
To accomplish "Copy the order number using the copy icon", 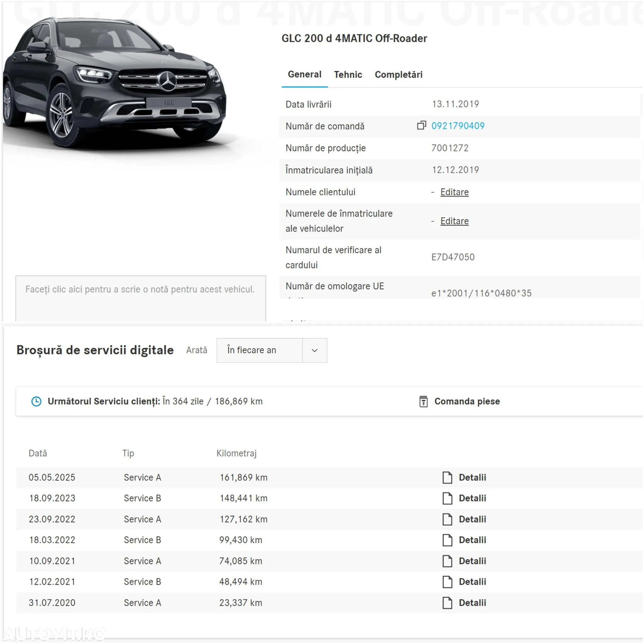I will tap(422, 125).
